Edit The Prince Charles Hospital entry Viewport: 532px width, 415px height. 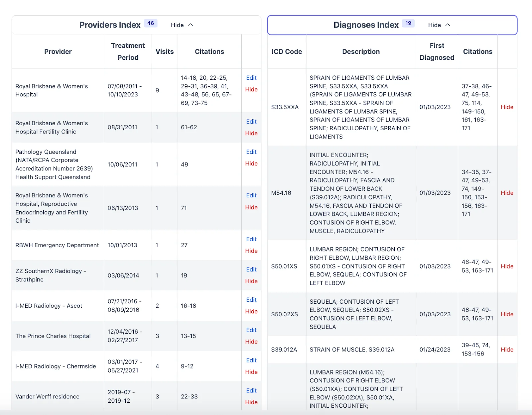pos(251,330)
